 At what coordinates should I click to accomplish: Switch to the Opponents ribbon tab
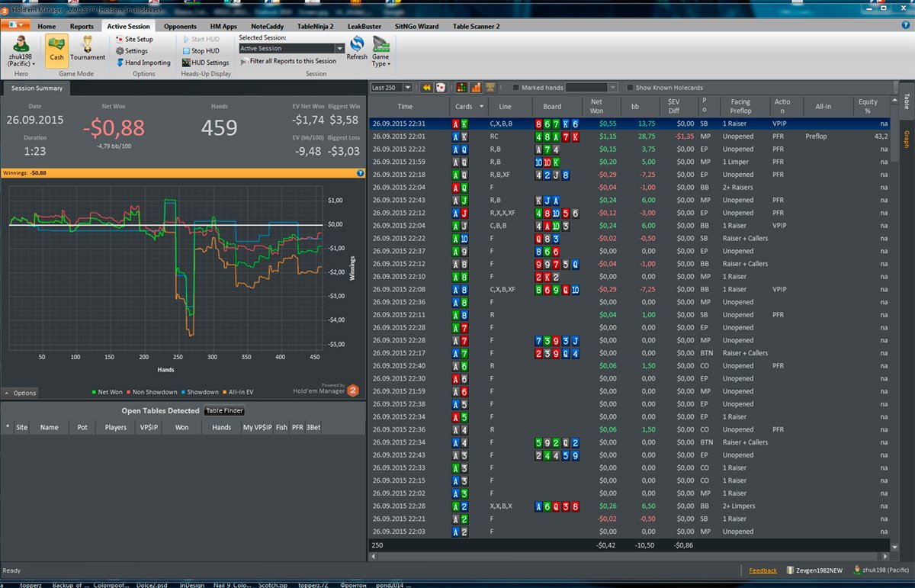pyautogui.click(x=180, y=26)
